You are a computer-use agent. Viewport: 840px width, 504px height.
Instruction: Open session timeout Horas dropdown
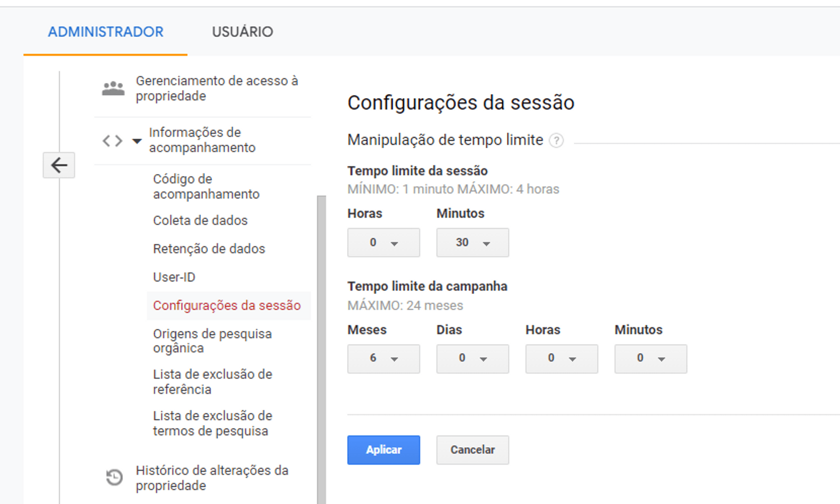click(383, 242)
